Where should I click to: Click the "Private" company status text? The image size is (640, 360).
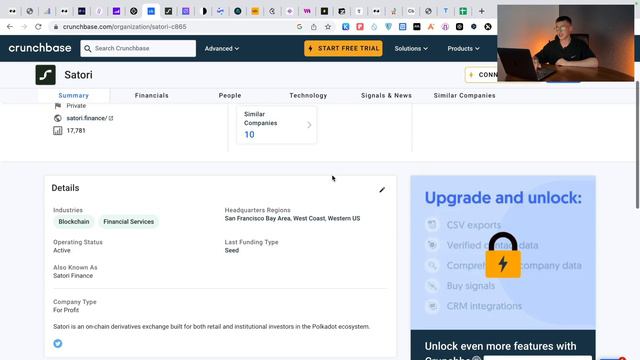76,106
